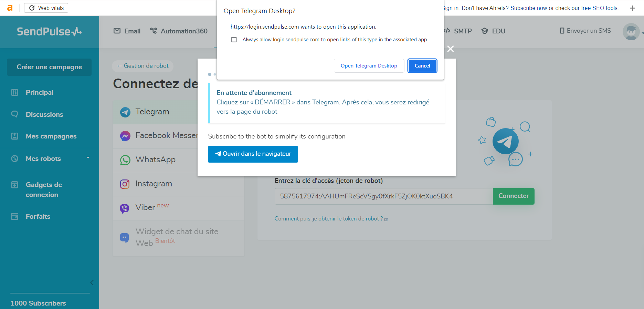Click the Automation360 flow icon
This screenshot has width=644, height=309.
154,31
